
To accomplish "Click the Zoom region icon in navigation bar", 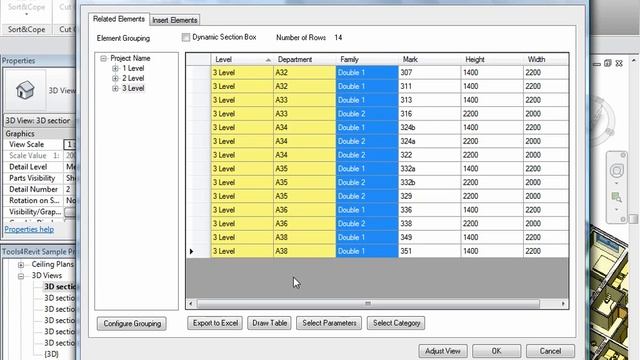I will click(616, 198).
